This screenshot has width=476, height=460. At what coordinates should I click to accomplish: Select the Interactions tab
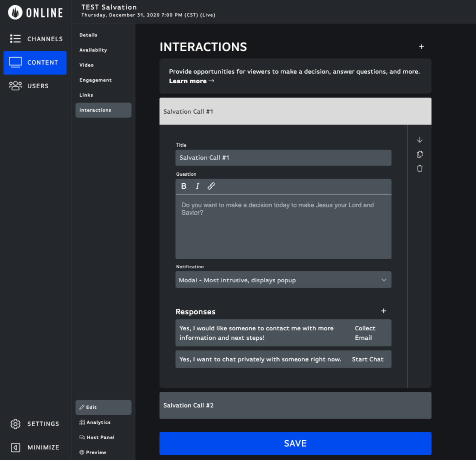103,110
